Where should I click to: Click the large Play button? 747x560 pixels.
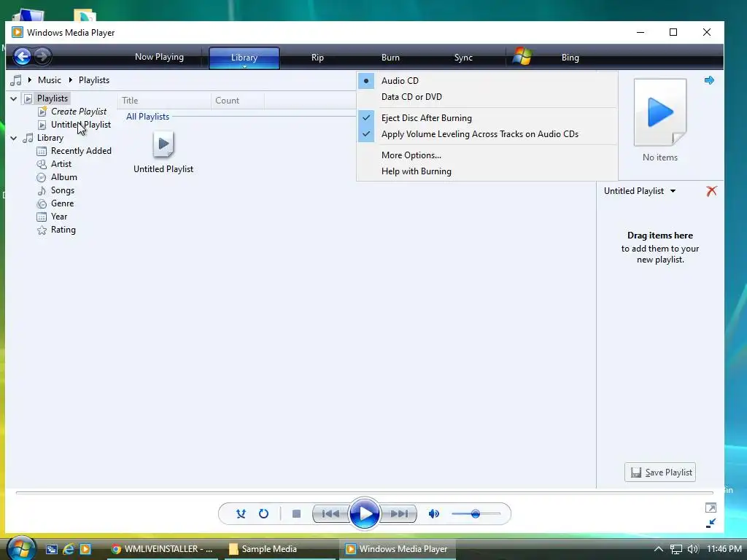[x=365, y=513]
